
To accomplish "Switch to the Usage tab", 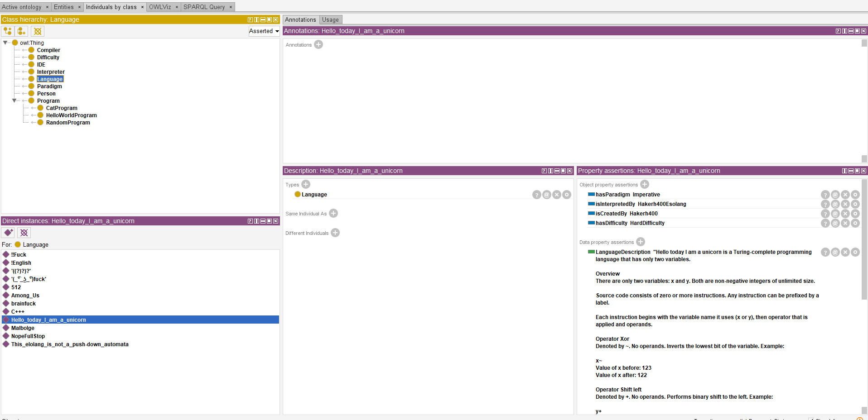I will [330, 20].
